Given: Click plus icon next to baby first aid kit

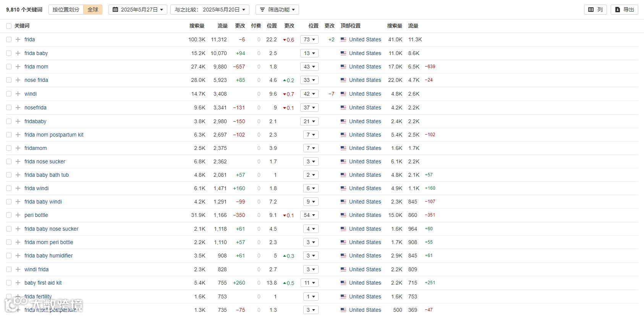Looking at the screenshot, I should coord(18,283).
